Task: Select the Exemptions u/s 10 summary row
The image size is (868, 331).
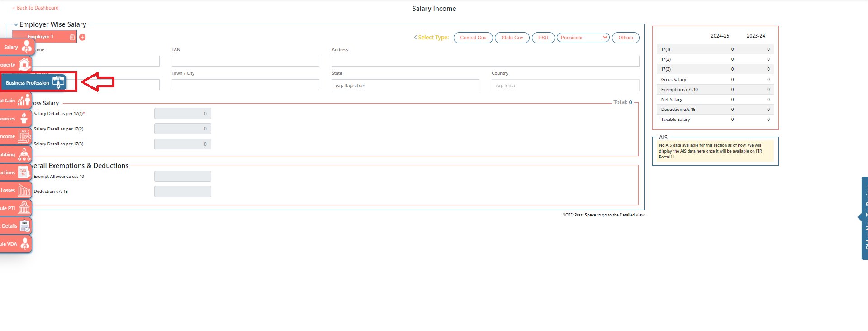Action: pyautogui.click(x=715, y=90)
